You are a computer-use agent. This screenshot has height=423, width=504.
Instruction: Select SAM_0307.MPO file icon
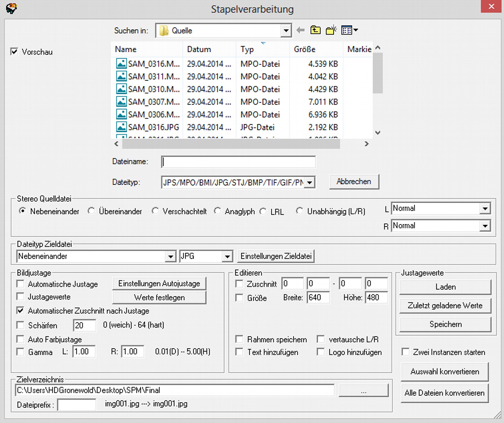(121, 102)
